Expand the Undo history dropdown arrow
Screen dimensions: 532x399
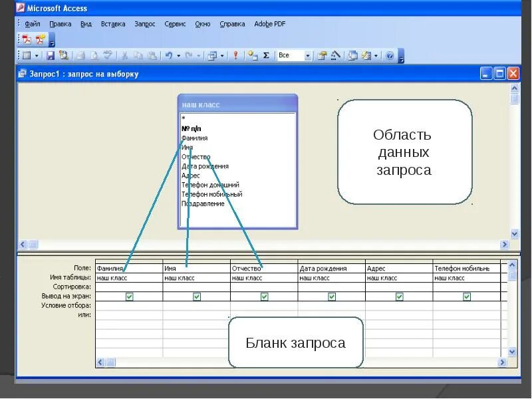(x=178, y=56)
